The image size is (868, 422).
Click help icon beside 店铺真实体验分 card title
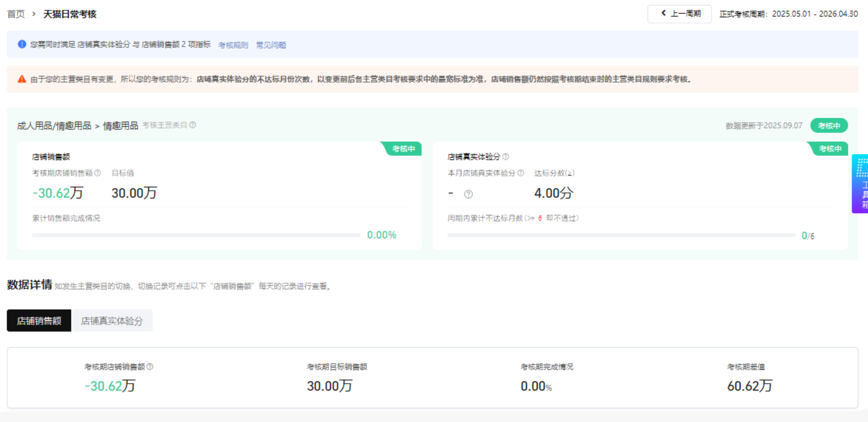(x=505, y=157)
